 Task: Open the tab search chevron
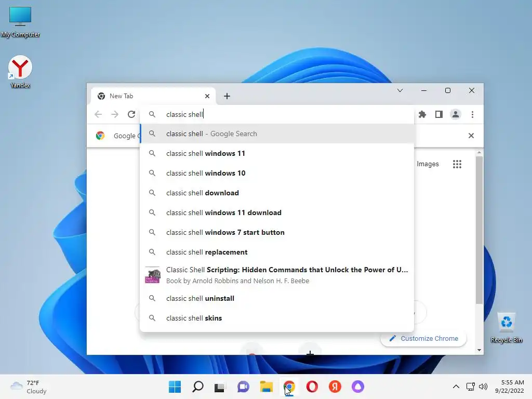(x=400, y=90)
